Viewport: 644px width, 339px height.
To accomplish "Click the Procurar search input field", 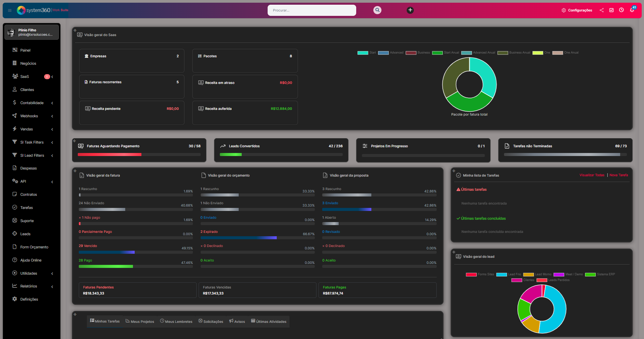I will (311, 10).
